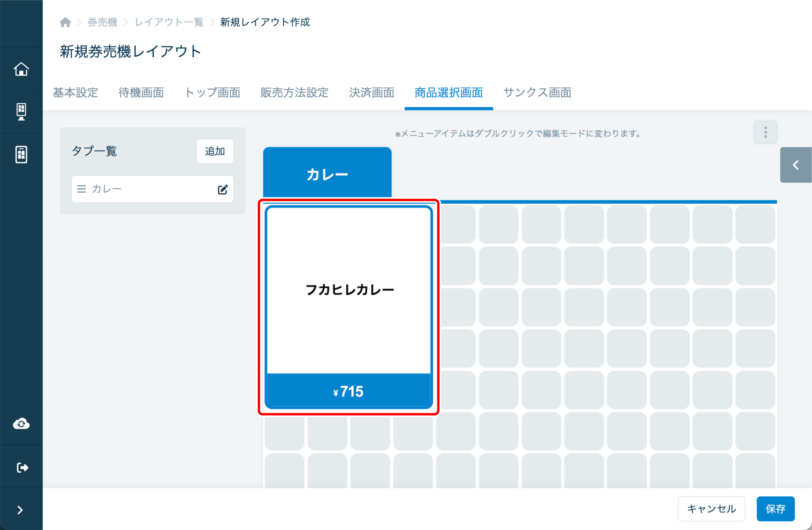
Task: Switch to the 基本設定 tab
Action: [75, 93]
